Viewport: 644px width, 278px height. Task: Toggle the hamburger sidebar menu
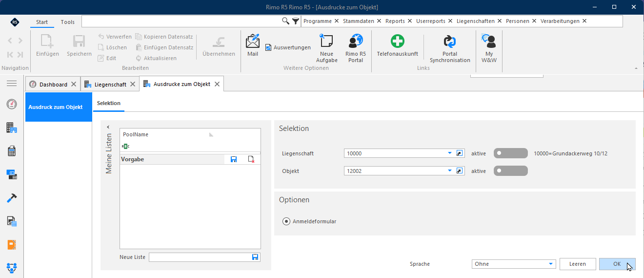click(12, 84)
